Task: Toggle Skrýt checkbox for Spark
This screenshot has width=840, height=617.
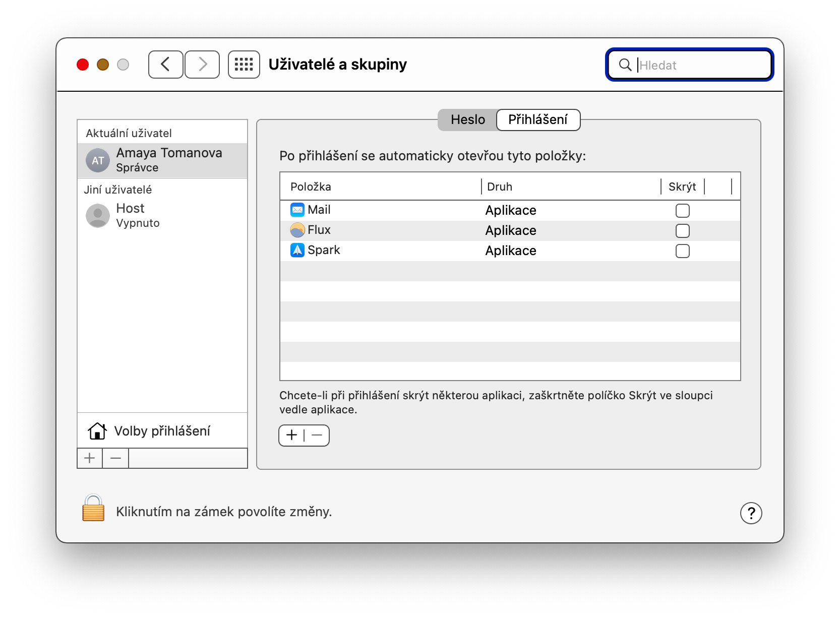Action: [x=683, y=251]
